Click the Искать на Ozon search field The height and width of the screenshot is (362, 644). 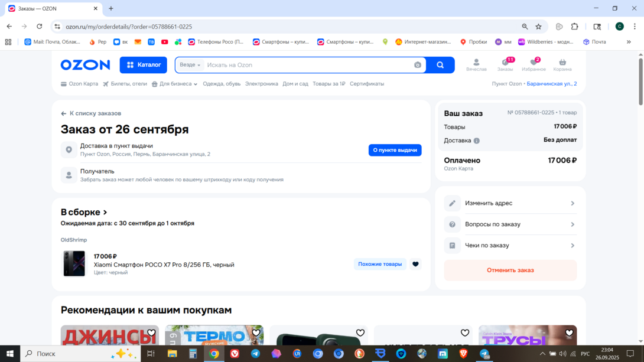[x=308, y=65]
